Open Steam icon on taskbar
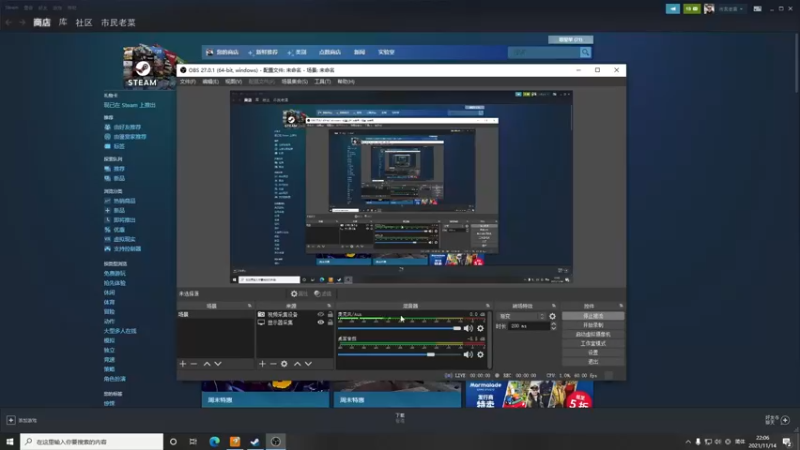The width and height of the screenshot is (800, 450). tap(255, 441)
